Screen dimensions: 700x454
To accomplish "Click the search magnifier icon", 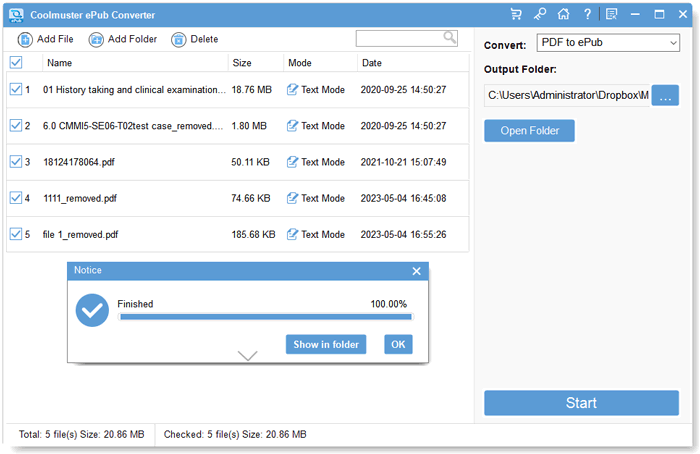I will tap(450, 38).
